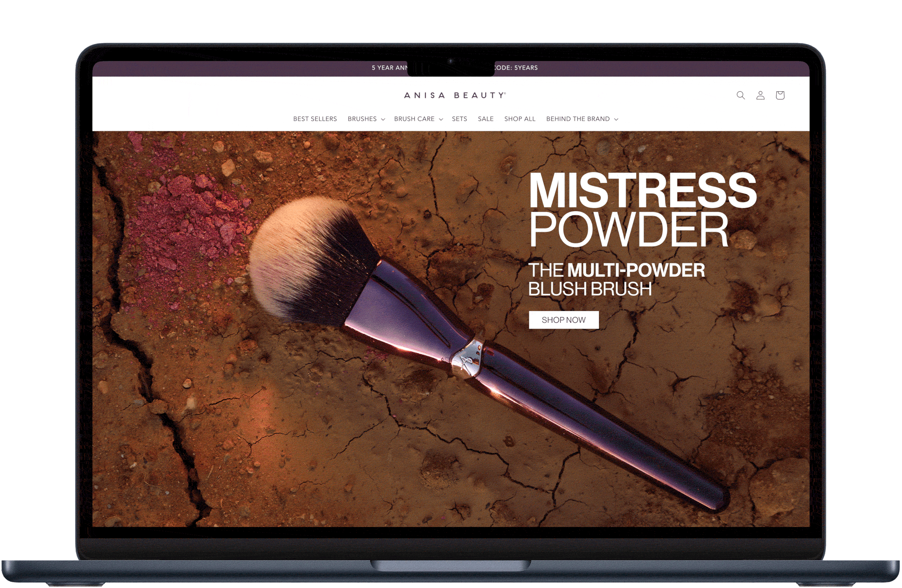Expand the Brushes dropdown chevron
The height and width of the screenshot is (588, 902).
[x=383, y=119]
